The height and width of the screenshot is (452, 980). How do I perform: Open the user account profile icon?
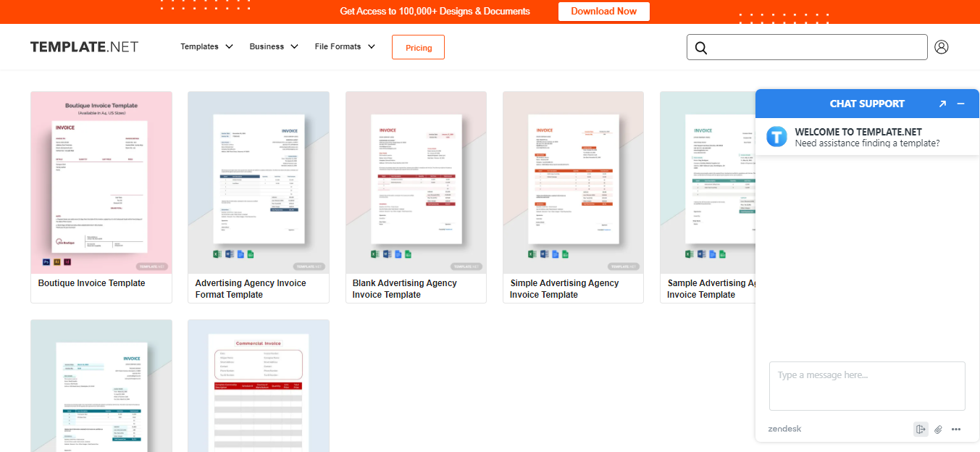tap(941, 47)
